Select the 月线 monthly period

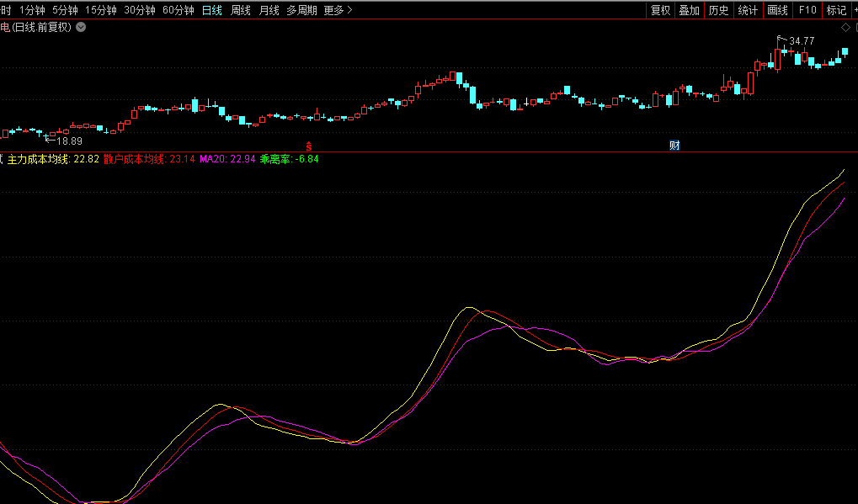pyautogui.click(x=269, y=10)
